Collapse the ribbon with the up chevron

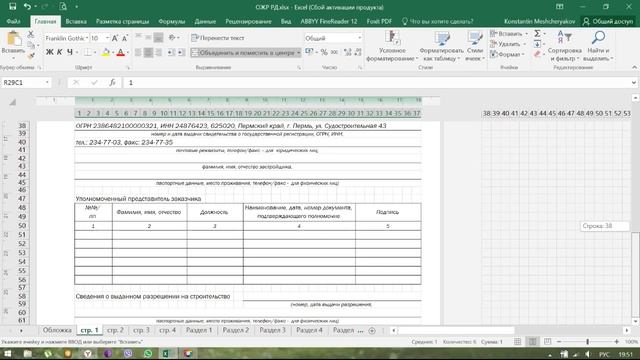point(634,67)
